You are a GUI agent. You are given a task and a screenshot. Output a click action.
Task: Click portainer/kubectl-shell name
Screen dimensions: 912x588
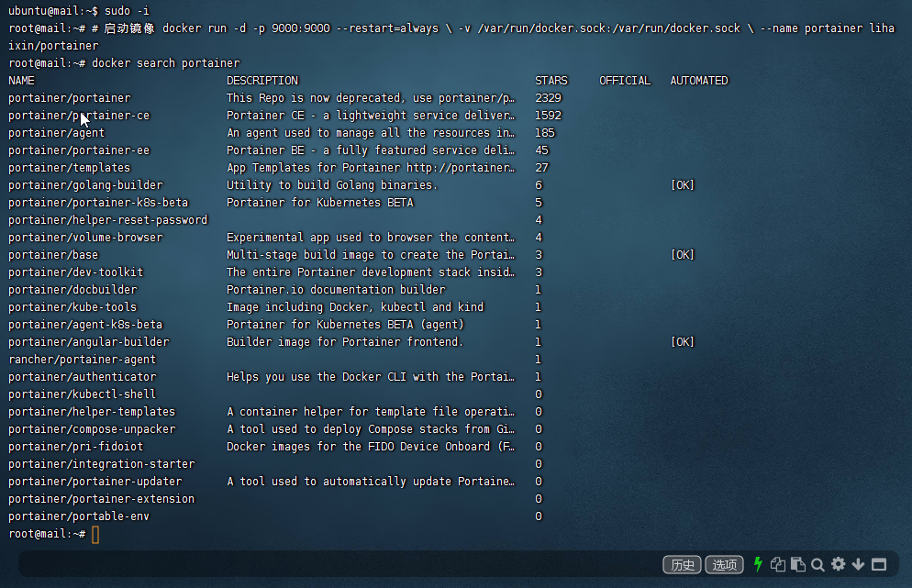[x=82, y=394]
